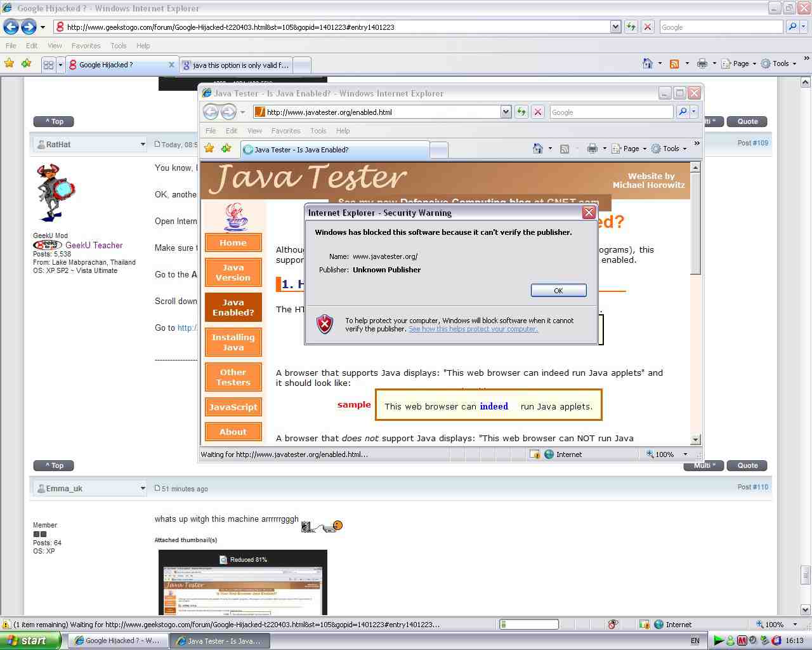
Task: Click smiley cable emoticon in Emma_uk post
Action: (x=322, y=526)
